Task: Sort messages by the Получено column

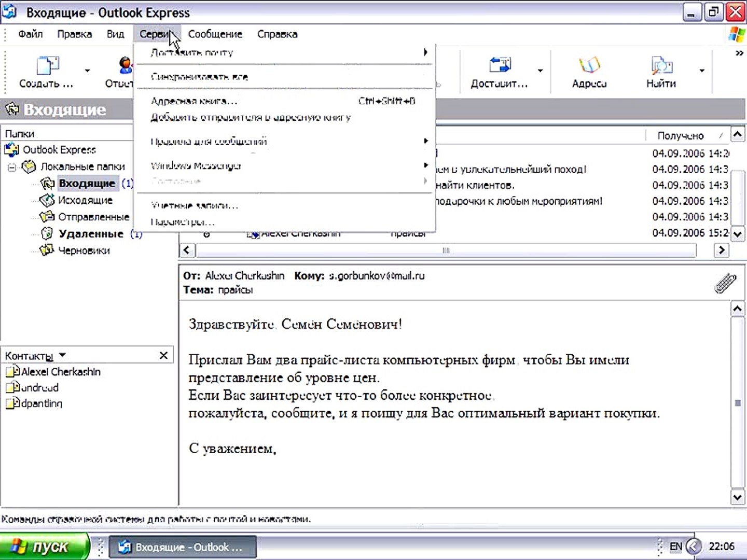Action: [x=681, y=136]
